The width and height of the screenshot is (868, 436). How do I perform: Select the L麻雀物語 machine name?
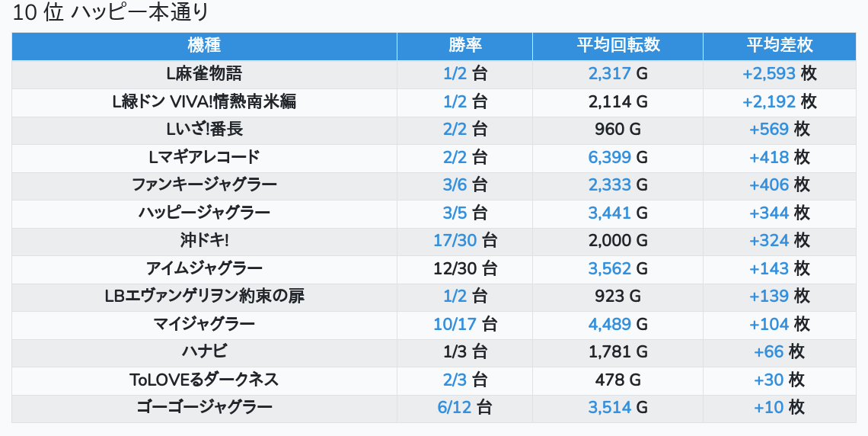204,74
